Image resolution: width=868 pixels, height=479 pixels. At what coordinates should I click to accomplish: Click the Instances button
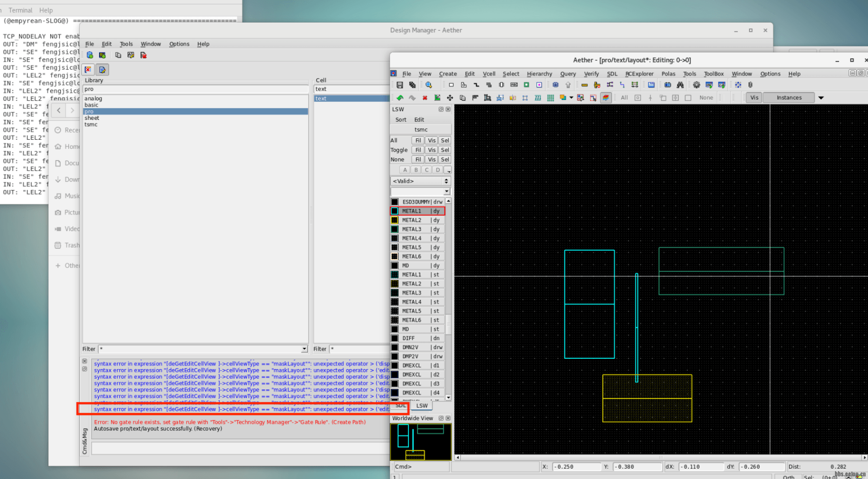[x=789, y=98]
